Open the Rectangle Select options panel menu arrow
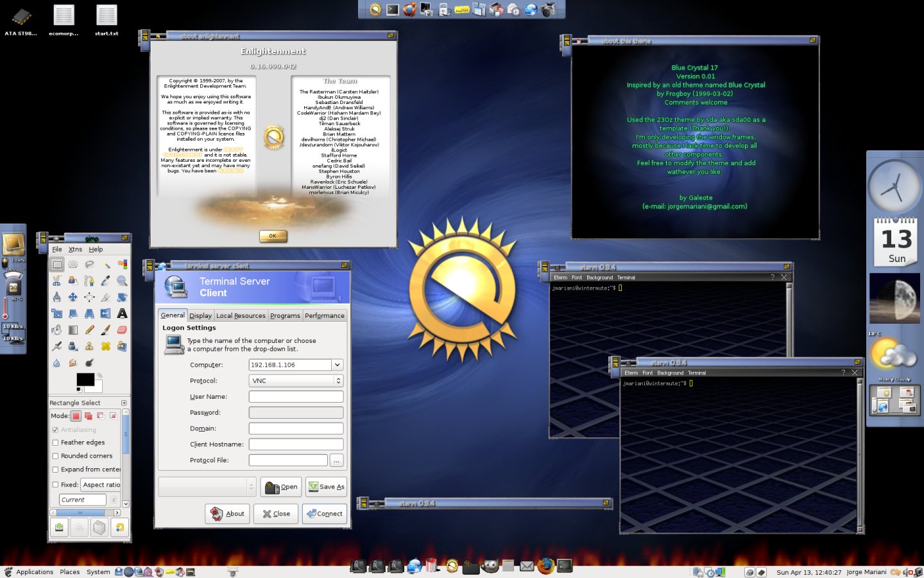 point(124,403)
